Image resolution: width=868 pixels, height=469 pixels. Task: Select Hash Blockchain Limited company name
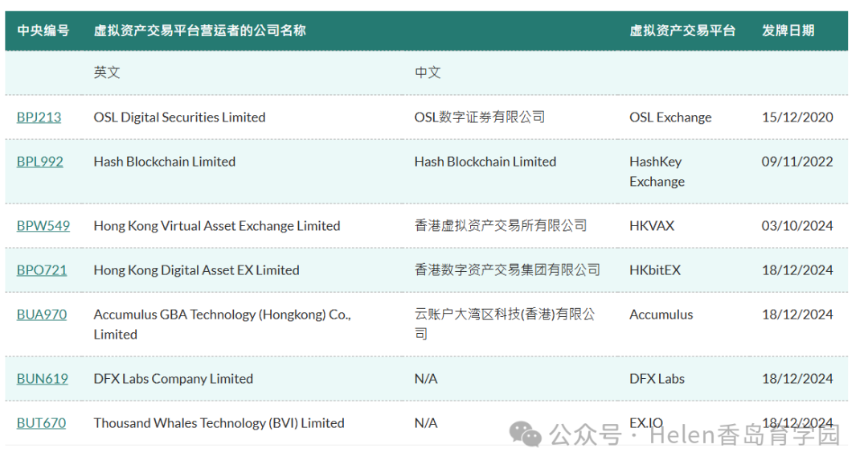coord(164,161)
